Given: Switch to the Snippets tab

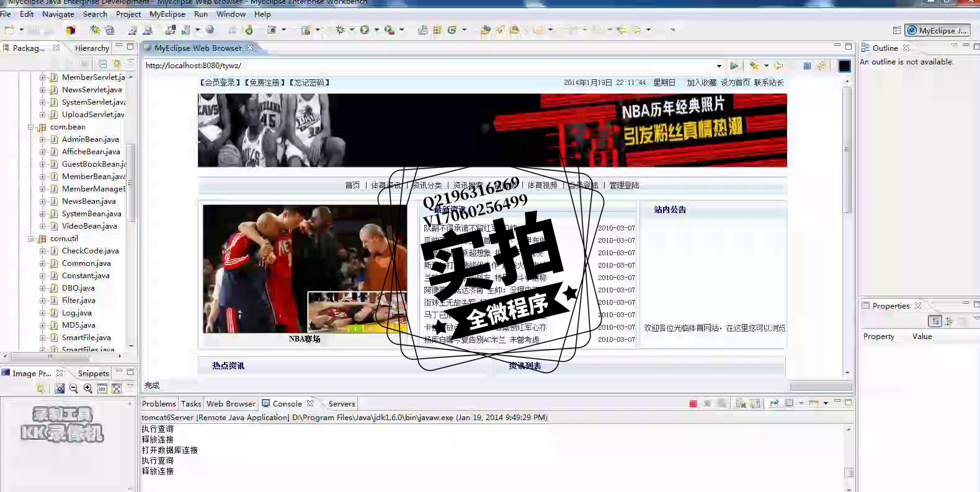Looking at the screenshot, I should (x=93, y=373).
